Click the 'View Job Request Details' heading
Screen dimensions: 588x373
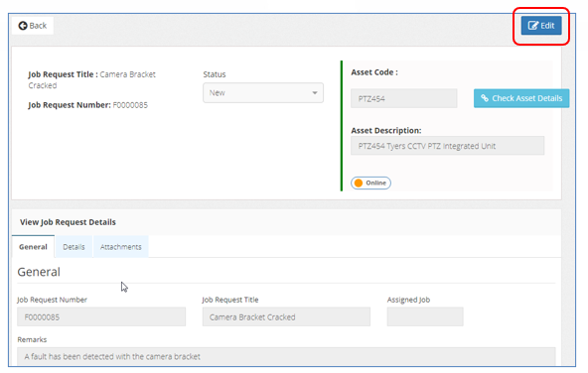coord(68,222)
